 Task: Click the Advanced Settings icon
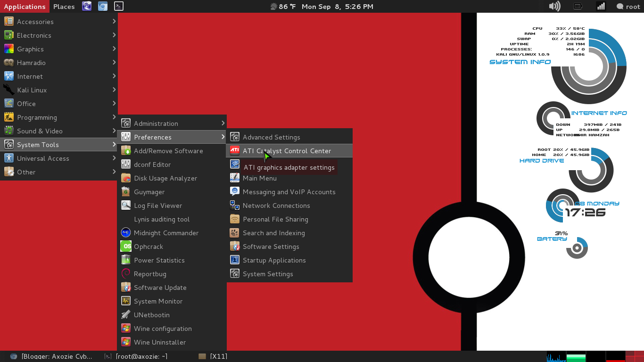235,137
